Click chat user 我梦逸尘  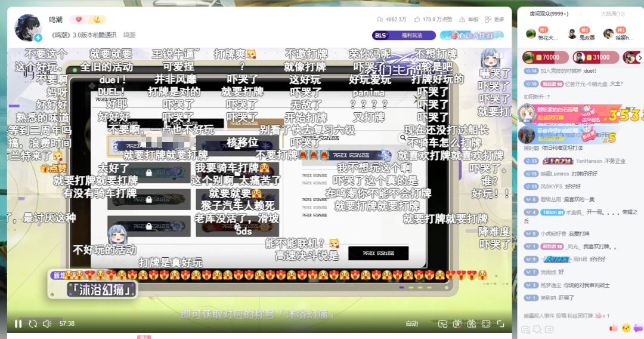coord(551,285)
